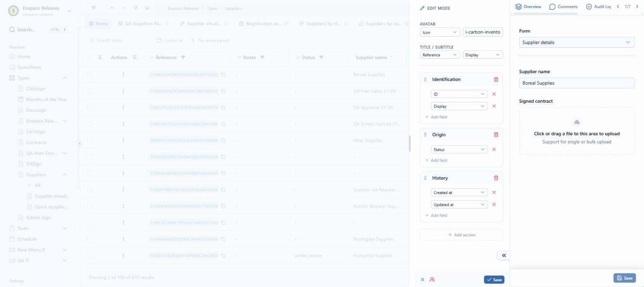644x287 pixels.
Task: Click the Save button in the form footer
Action: tap(625, 278)
